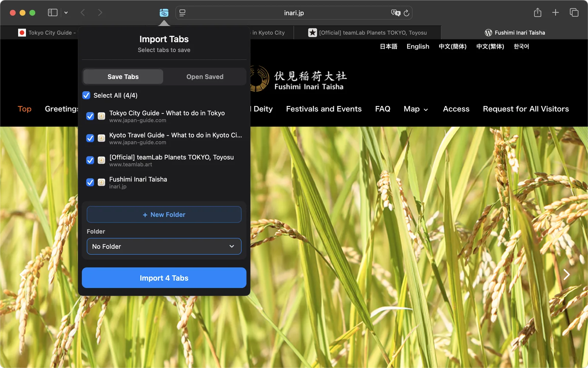The height and width of the screenshot is (368, 588).
Task: Click the Import Tabs extension toolbar icon
Action: 164,13
